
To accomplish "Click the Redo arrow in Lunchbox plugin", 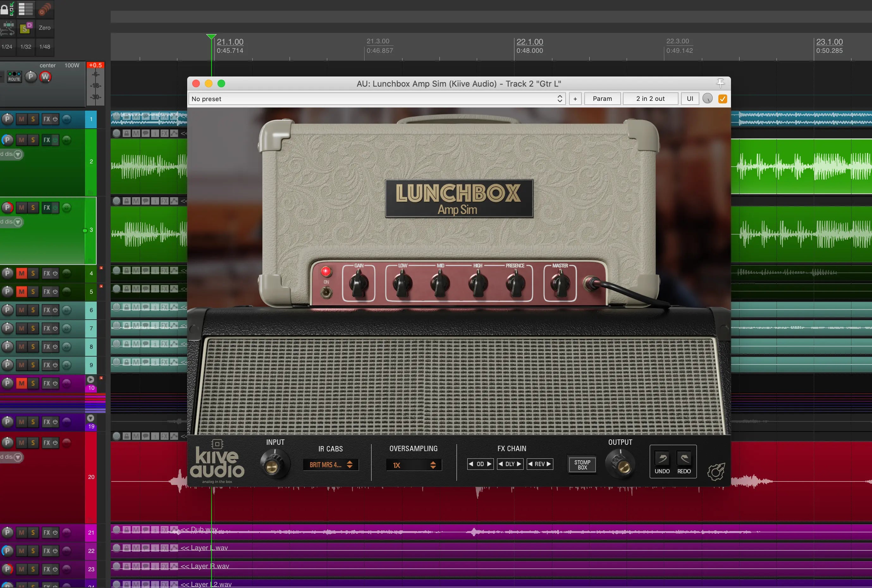I will (x=684, y=458).
